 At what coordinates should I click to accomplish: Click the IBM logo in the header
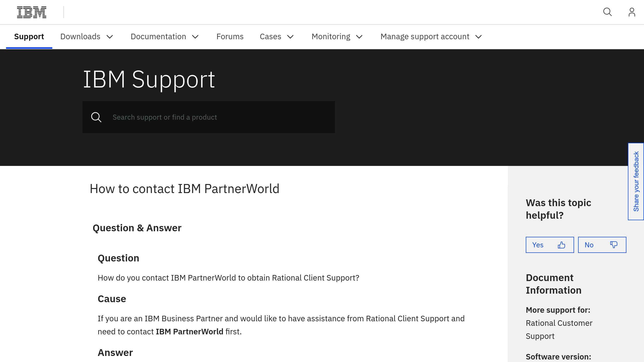[x=32, y=12]
